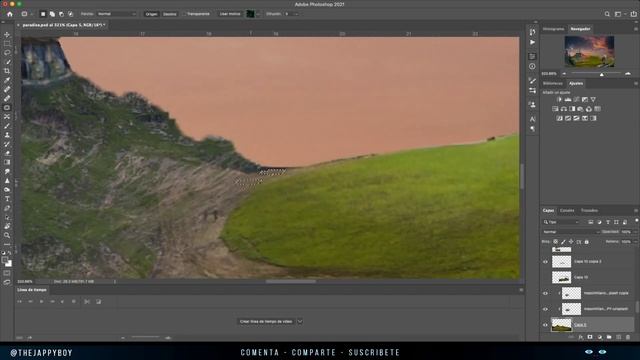This screenshot has height=360, width=640.
Task: Select the Gradient tool
Action: tap(7, 162)
